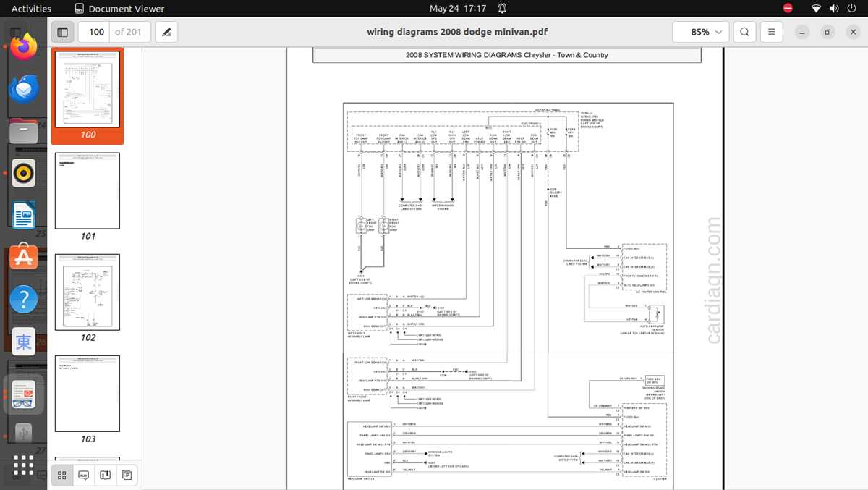Open the volume speaker icon
868x490 pixels.
[x=833, y=9]
